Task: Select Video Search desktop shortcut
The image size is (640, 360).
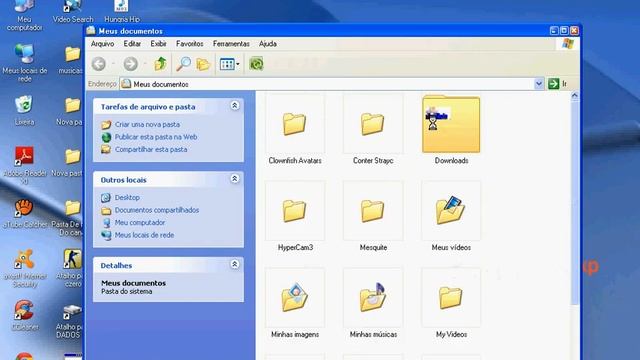Action: pos(73,11)
